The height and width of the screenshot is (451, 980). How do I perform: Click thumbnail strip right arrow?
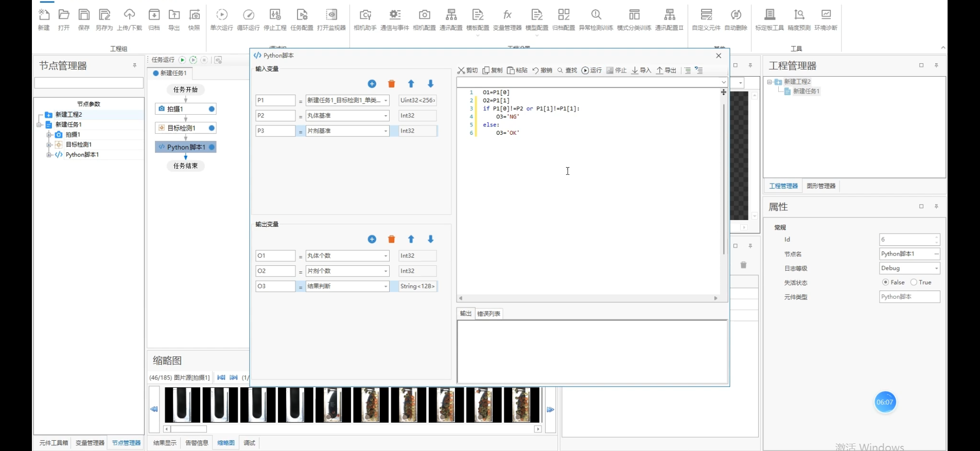pos(550,409)
